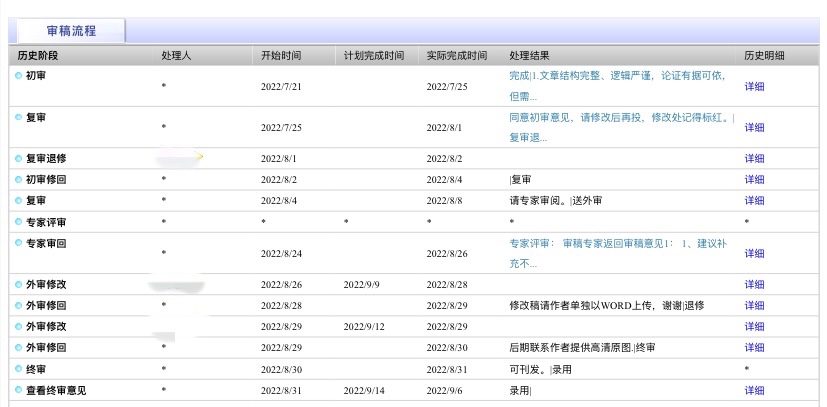827x407 pixels.
Task: Open 详细 link for 查看终审意见
Action: click(x=754, y=391)
